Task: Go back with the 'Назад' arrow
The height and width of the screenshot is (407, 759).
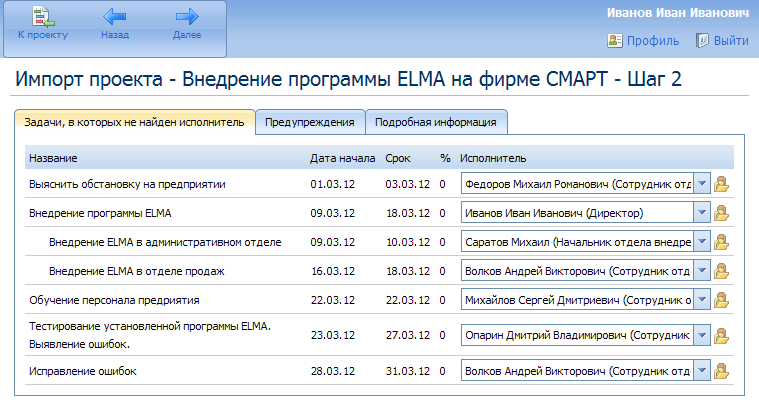Action: (115, 16)
